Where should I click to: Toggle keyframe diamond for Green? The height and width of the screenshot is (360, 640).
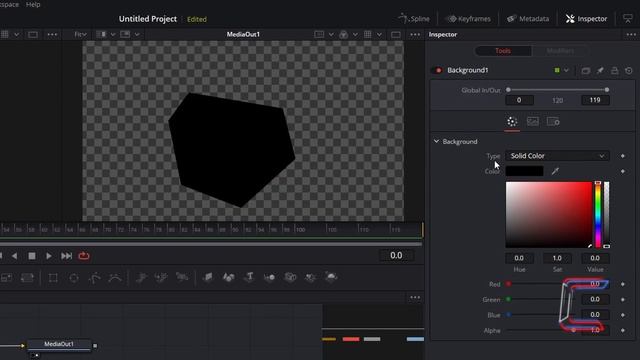pos(622,300)
